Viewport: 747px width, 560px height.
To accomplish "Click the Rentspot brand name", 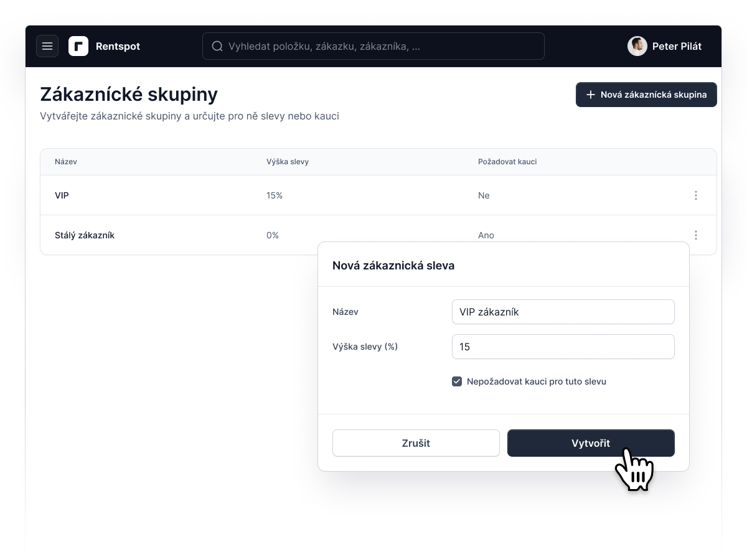I will pos(118,46).
